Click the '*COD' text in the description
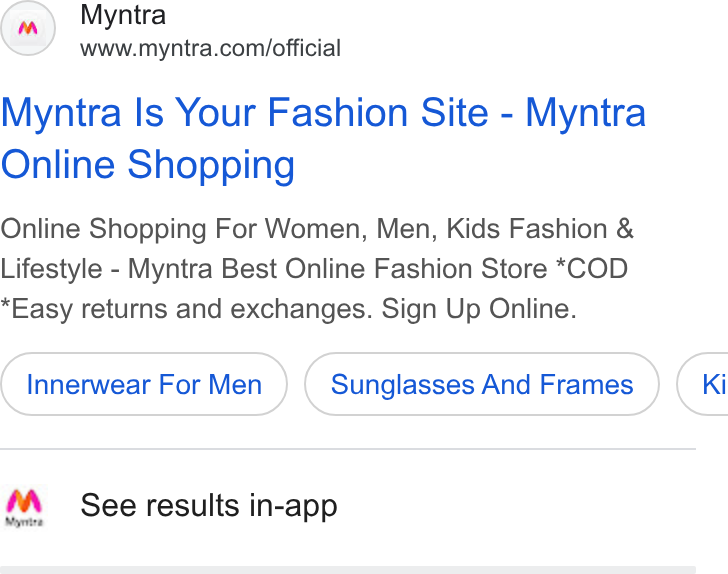The height and width of the screenshot is (574, 728). coord(592,268)
